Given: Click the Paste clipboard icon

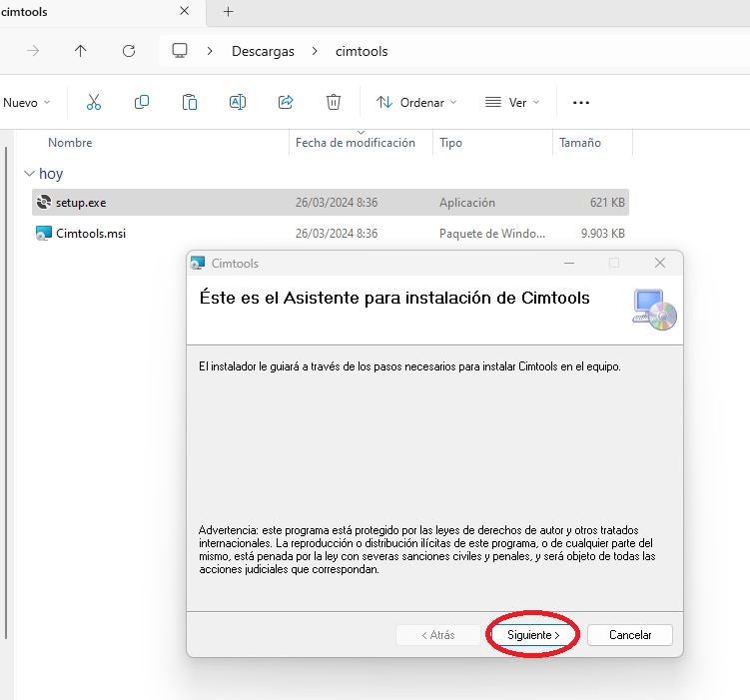Looking at the screenshot, I should 190,102.
